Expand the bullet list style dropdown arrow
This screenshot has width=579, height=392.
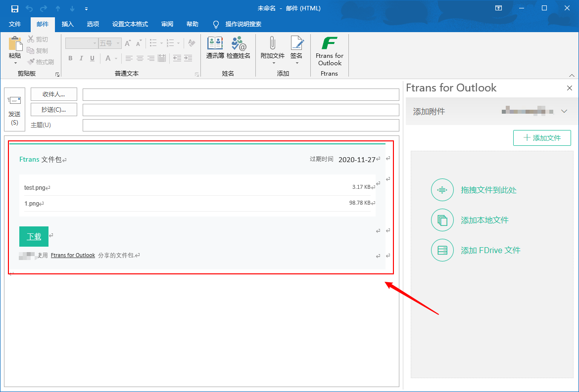tap(161, 44)
